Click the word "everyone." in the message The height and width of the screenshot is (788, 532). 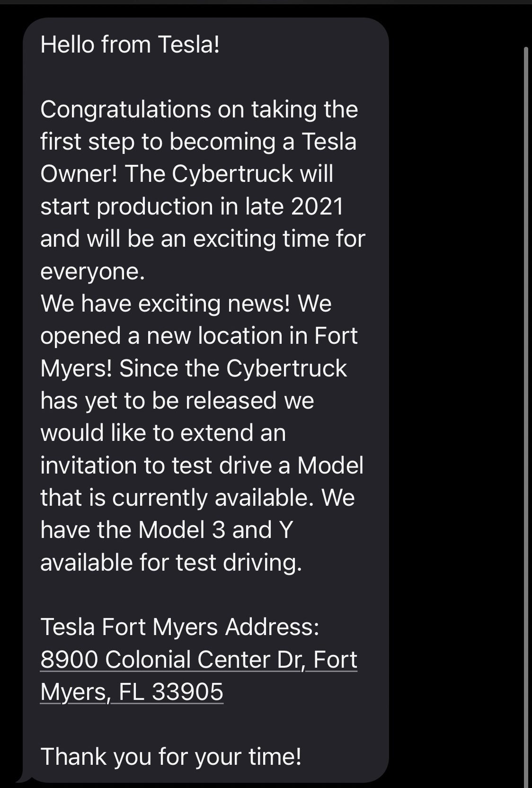click(92, 271)
